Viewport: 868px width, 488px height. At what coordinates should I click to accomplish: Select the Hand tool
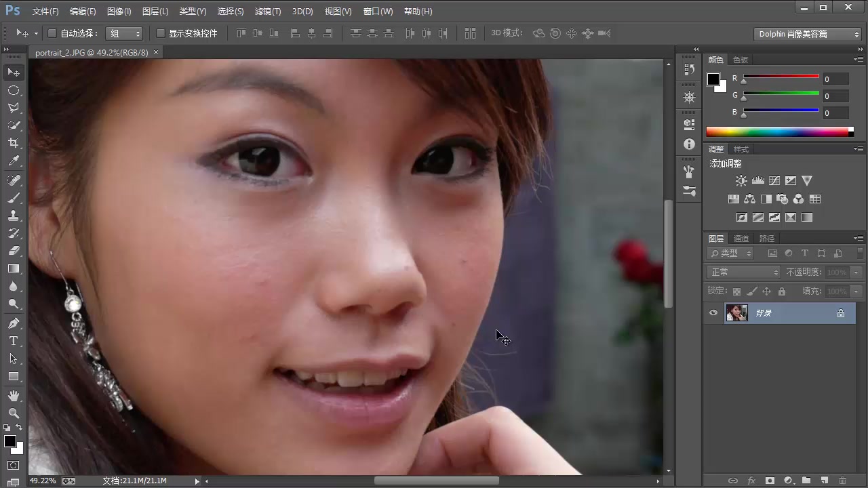click(14, 395)
